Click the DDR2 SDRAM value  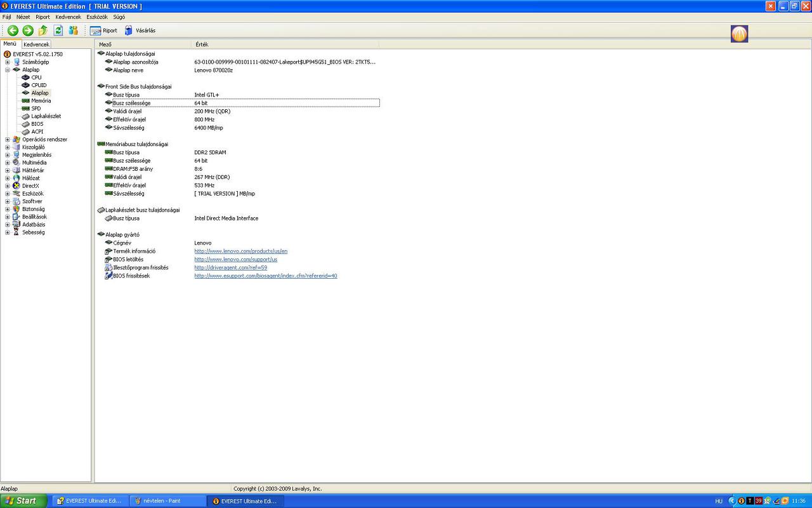pyautogui.click(x=210, y=153)
